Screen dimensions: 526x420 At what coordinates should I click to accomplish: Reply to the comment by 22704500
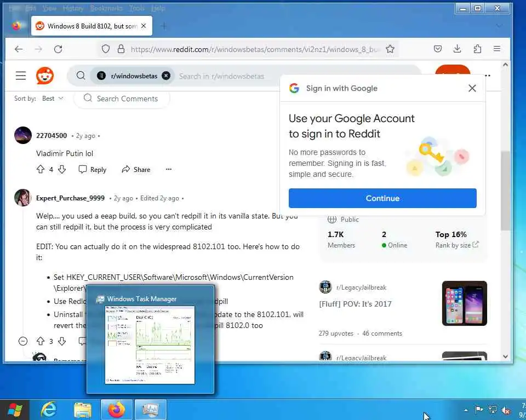[92, 170]
